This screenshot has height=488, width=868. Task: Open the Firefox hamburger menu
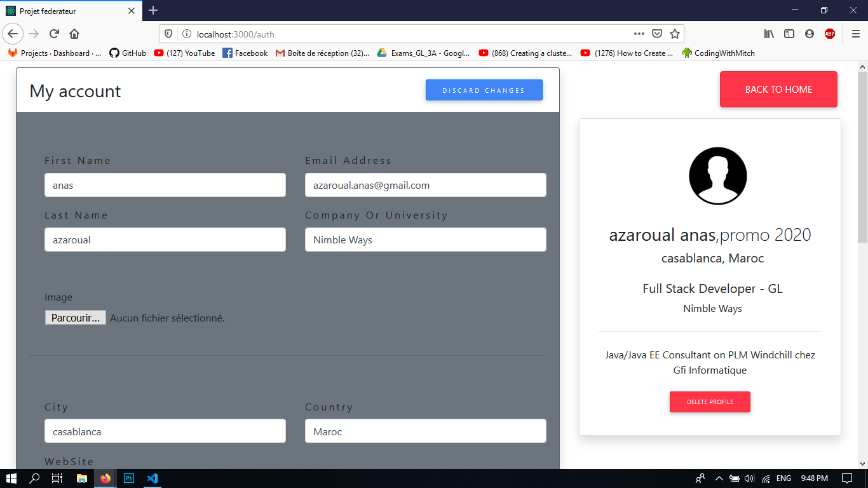[856, 34]
